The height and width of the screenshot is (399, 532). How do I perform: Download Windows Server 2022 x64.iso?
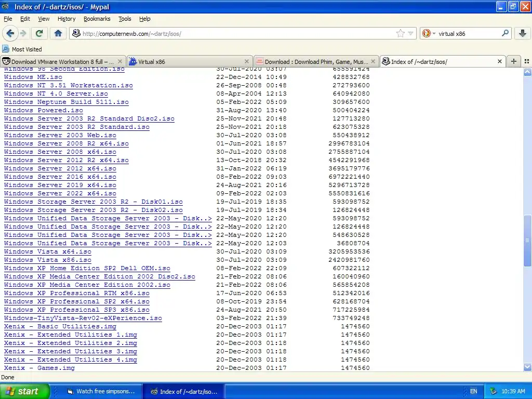(x=60, y=193)
